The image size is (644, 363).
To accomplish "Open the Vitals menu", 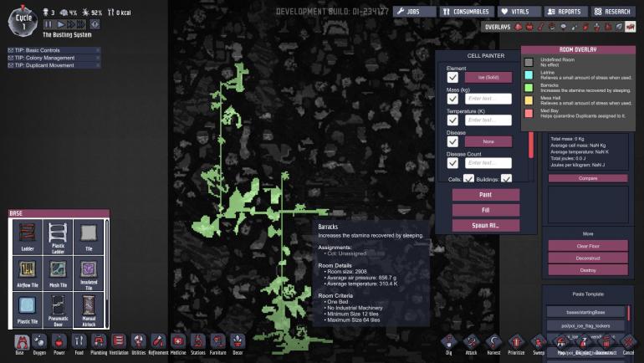I will point(519,12).
